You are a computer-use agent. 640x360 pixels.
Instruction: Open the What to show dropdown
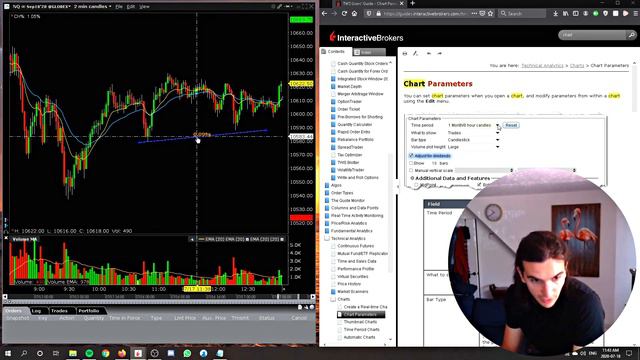coord(498,133)
